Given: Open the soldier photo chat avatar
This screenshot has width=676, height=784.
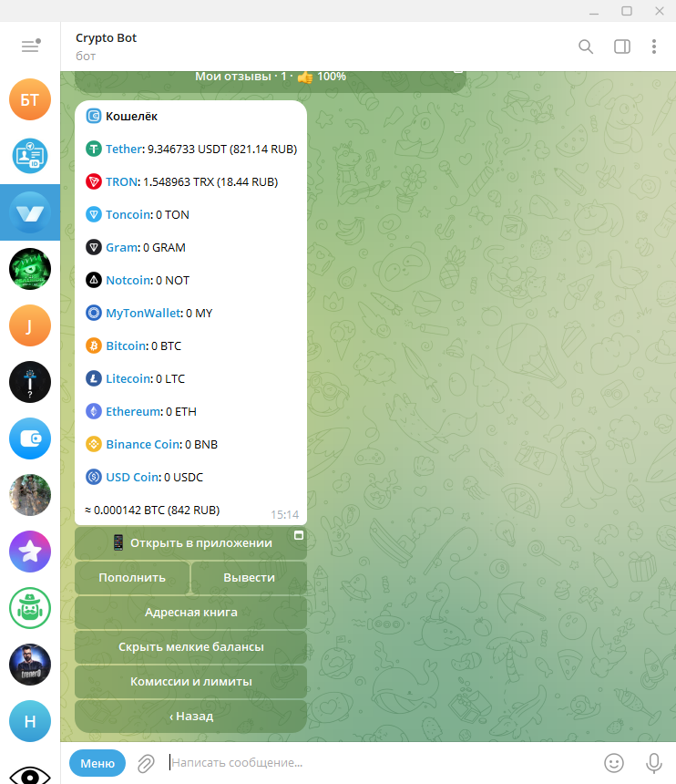Looking at the screenshot, I should click(x=30, y=495).
